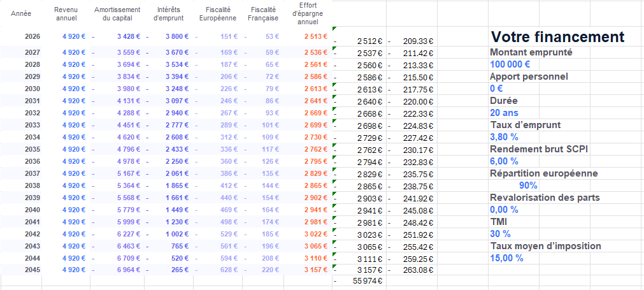644x290 pixels.
Task: Click the 'Votre financement' title
Action: 558,38
